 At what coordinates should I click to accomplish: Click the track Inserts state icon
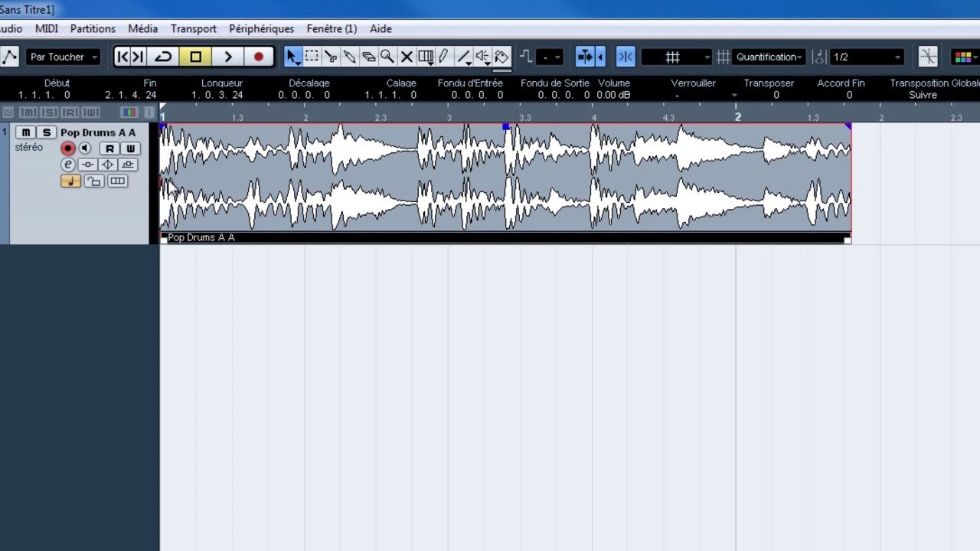click(x=88, y=165)
